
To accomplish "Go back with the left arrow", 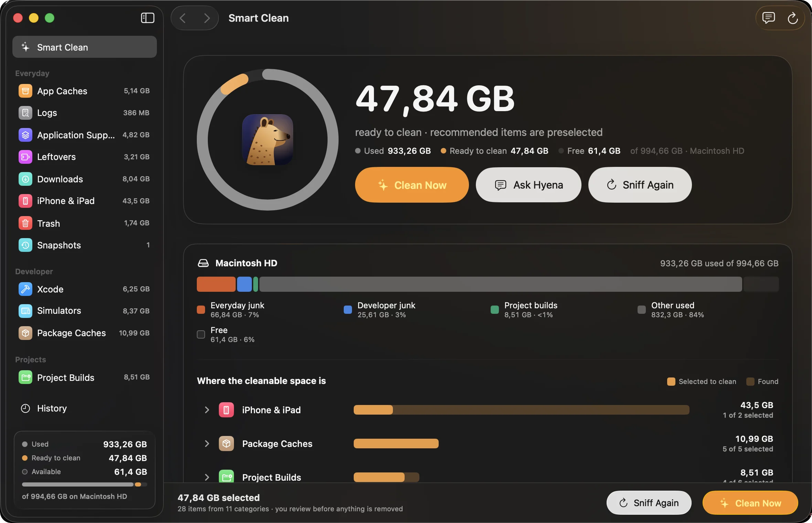I will [x=183, y=18].
